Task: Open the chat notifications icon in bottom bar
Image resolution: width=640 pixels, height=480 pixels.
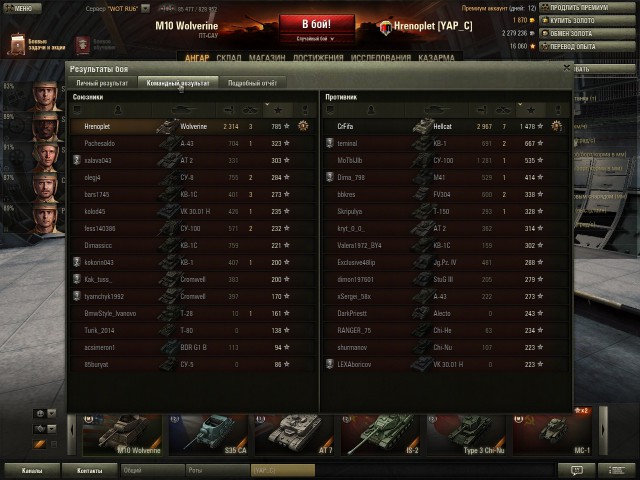Action: pyautogui.click(x=576, y=471)
